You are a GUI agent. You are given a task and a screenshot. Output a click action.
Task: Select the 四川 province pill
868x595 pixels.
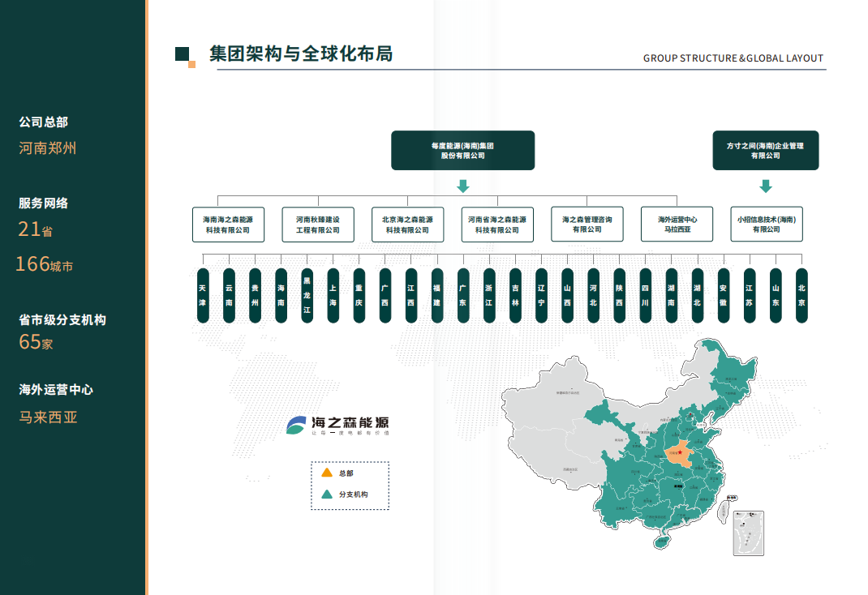(646, 295)
